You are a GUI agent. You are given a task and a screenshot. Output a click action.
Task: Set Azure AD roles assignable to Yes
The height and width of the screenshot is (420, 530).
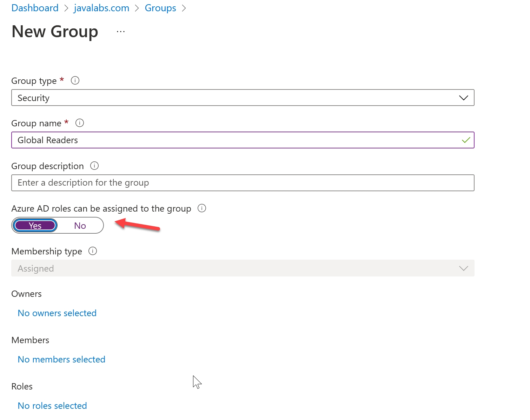pyautogui.click(x=35, y=225)
